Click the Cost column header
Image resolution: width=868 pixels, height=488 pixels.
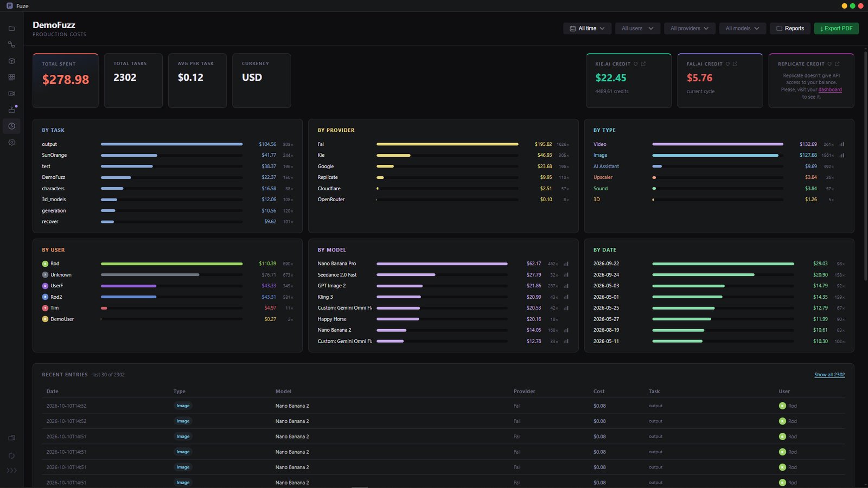pos(599,391)
